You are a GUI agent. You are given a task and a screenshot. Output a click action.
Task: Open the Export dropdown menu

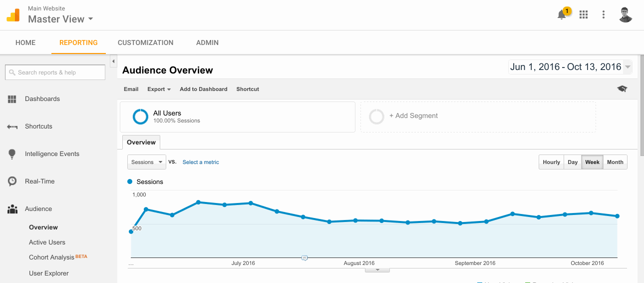(x=159, y=89)
